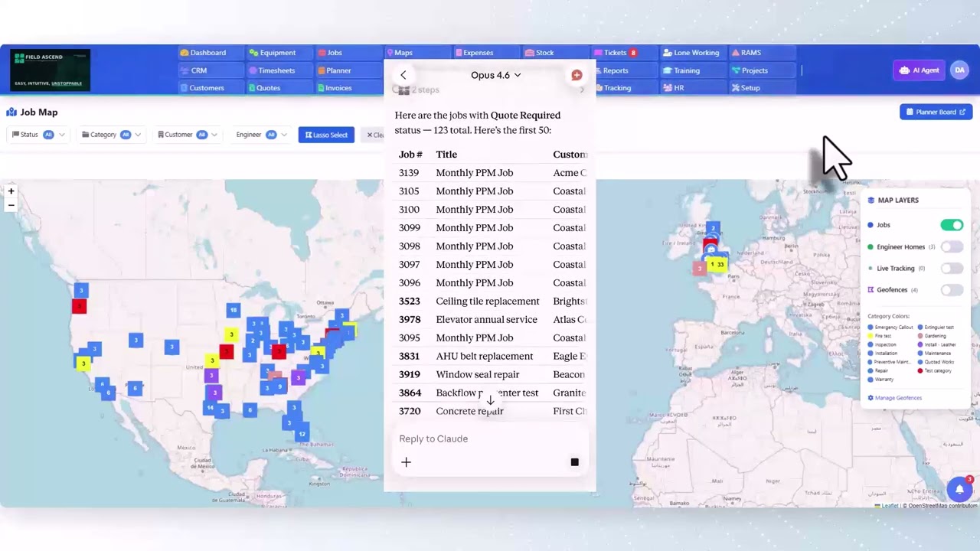Click the Reply to Claude input field
This screenshot has width=980, height=551.
click(490, 439)
